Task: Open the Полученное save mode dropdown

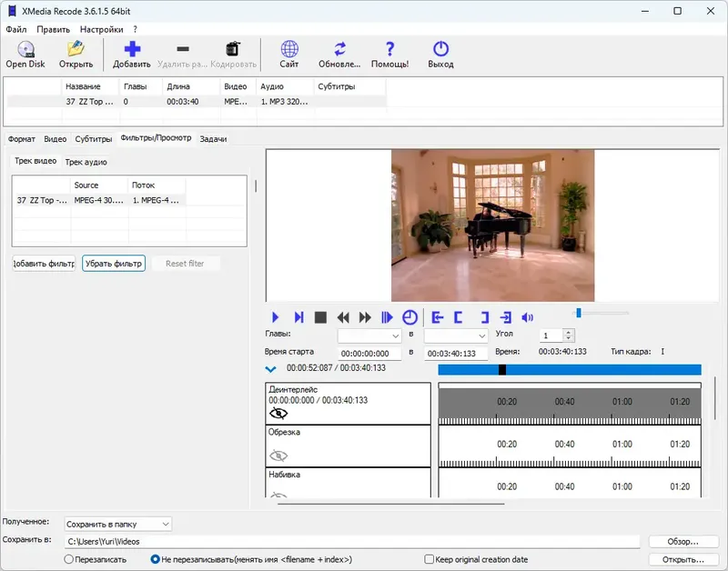Action: click(x=118, y=524)
